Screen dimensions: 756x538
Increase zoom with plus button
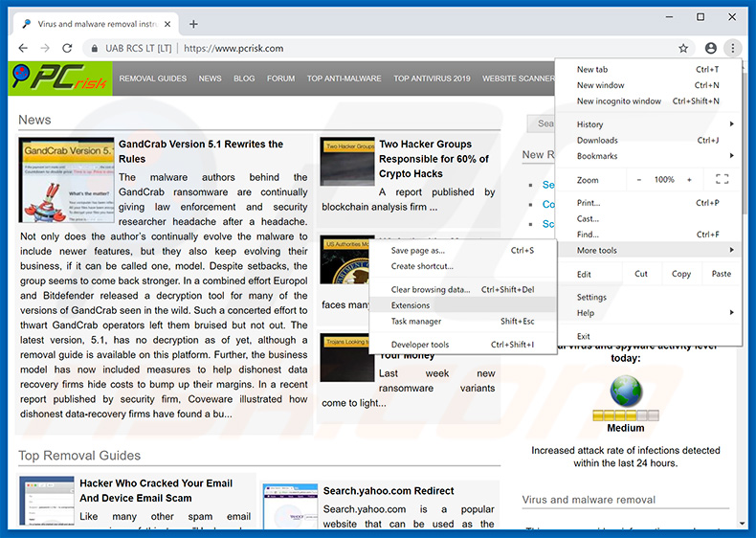[689, 179]
